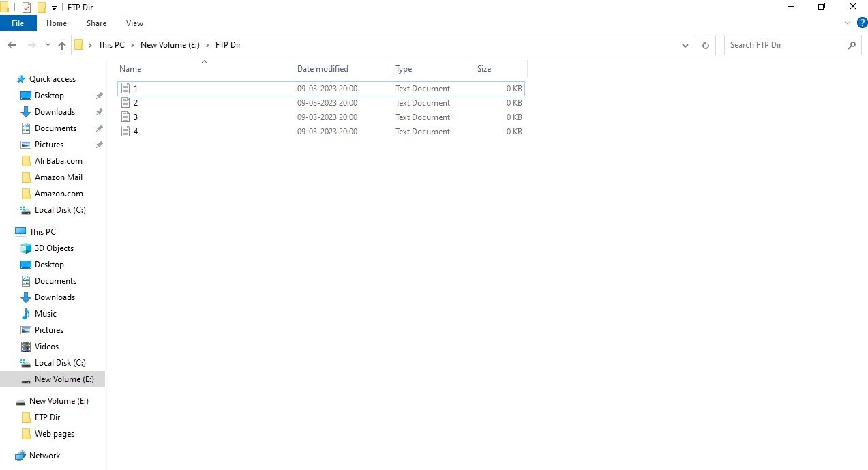Go up one folder level
The height and width of the screenshot is (470, 868).
click(62, 45)
